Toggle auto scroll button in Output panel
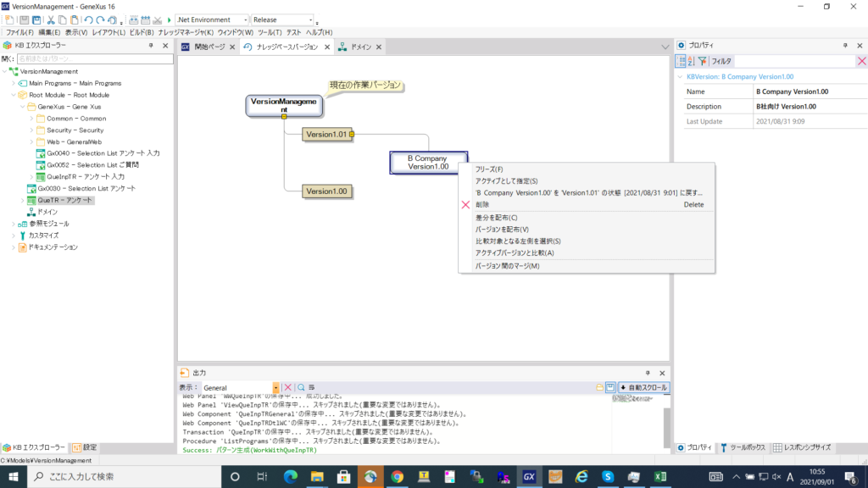Viewport: 868px width, 488px height. click(x=644, y=387)
